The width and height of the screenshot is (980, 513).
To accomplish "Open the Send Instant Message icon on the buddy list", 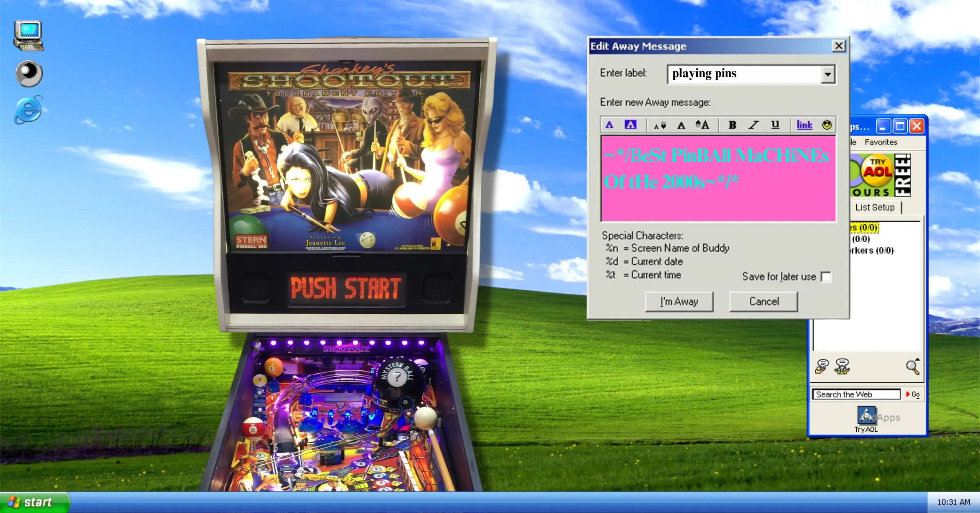I will [x=822, y=367].
